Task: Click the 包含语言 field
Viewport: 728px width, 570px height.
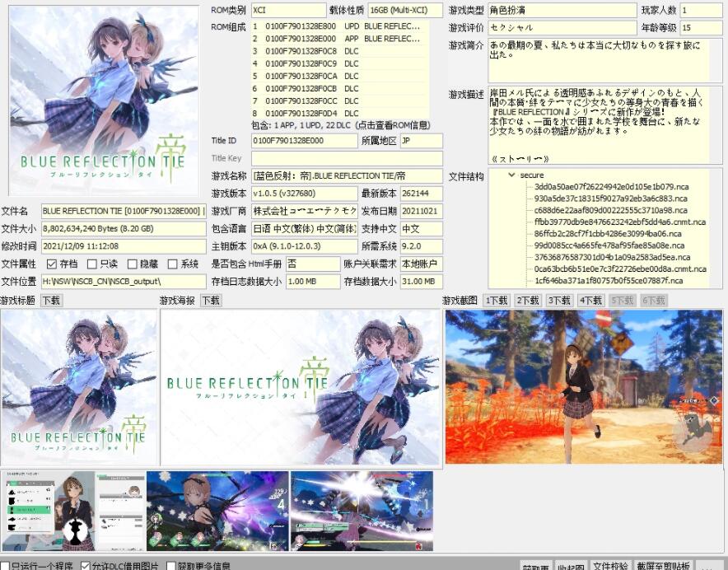Action: [305, 229]
